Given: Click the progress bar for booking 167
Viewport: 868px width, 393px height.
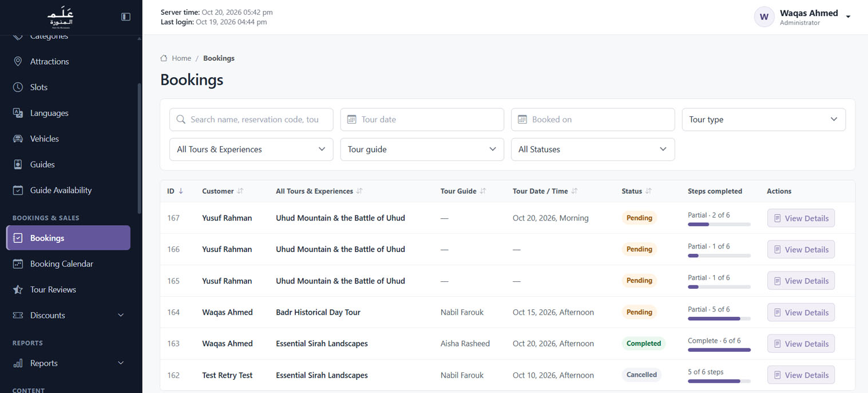Looking at the screenshot, I should (x=719, y=224).
